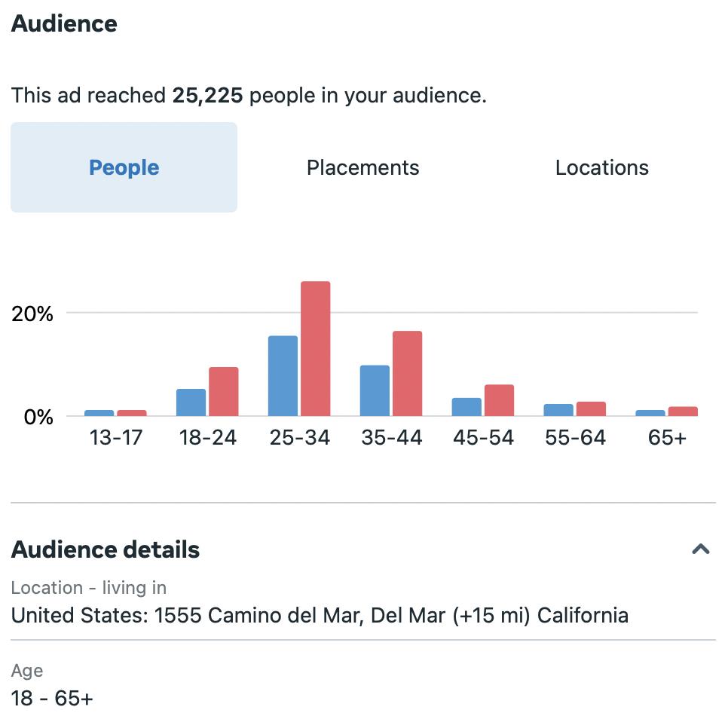The width and height of the screenshot is (728, 716).
Task: Collapse the Audience details section
Action: 701,549
